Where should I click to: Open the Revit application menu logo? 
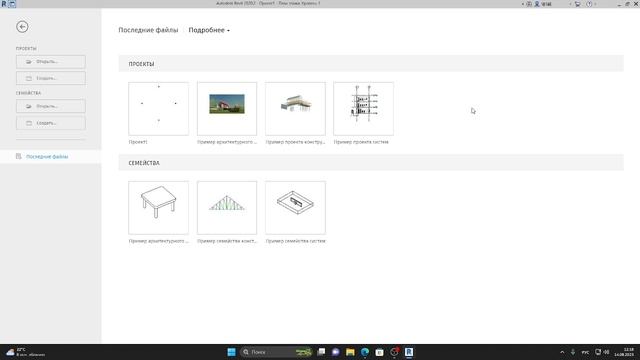pos(4,4)
